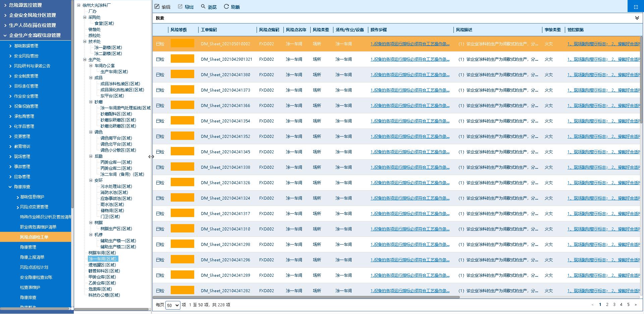This screenshot has width=644, height=314.
Task: Click the Export (导出) toolbar icon
Action: click(x=180, y=7)
